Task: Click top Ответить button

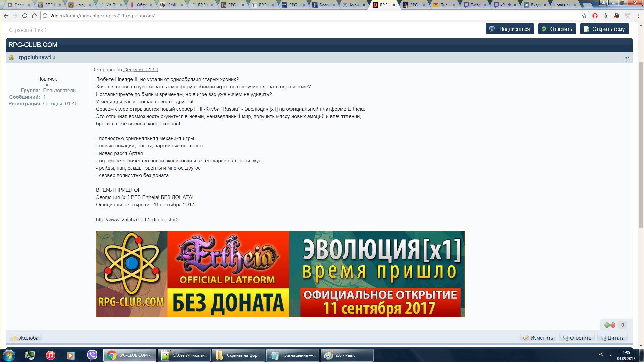Action: pos(557,29)
